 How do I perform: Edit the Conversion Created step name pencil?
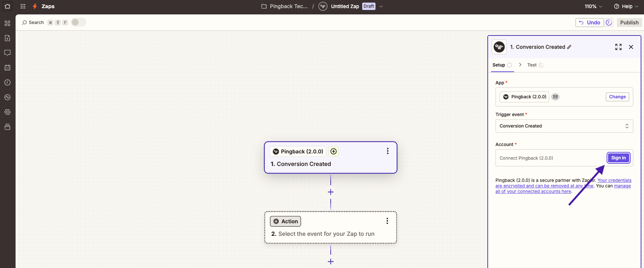(569, 47)
